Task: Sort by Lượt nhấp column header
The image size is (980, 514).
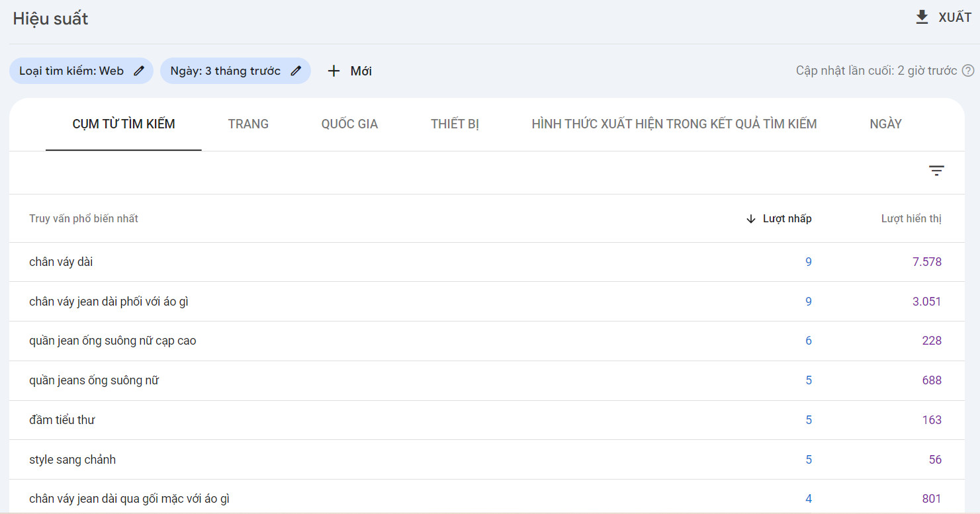Action: point(787,219)
